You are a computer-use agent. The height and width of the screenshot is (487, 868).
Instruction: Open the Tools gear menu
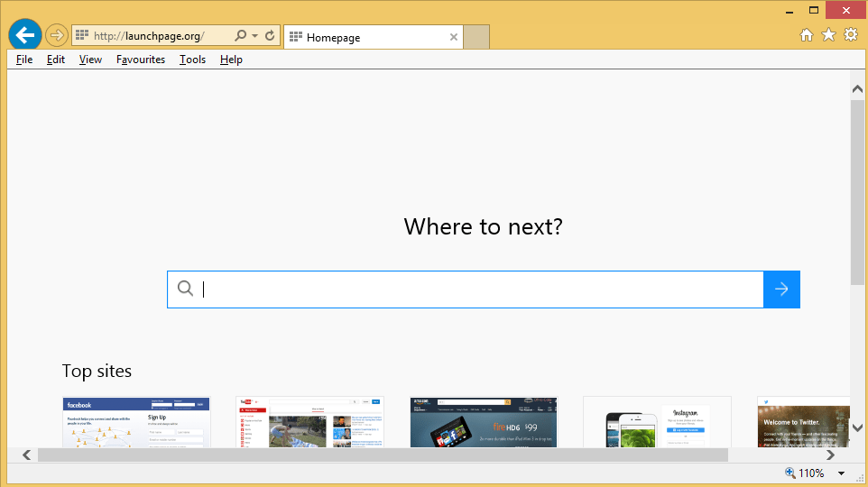coord(851,35)
